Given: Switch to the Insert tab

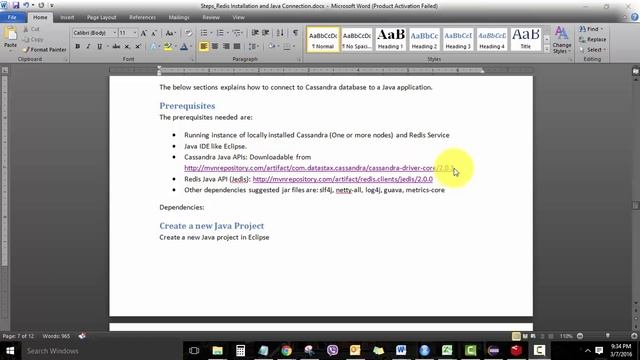Looking at the screenshot, I should 67,17.
